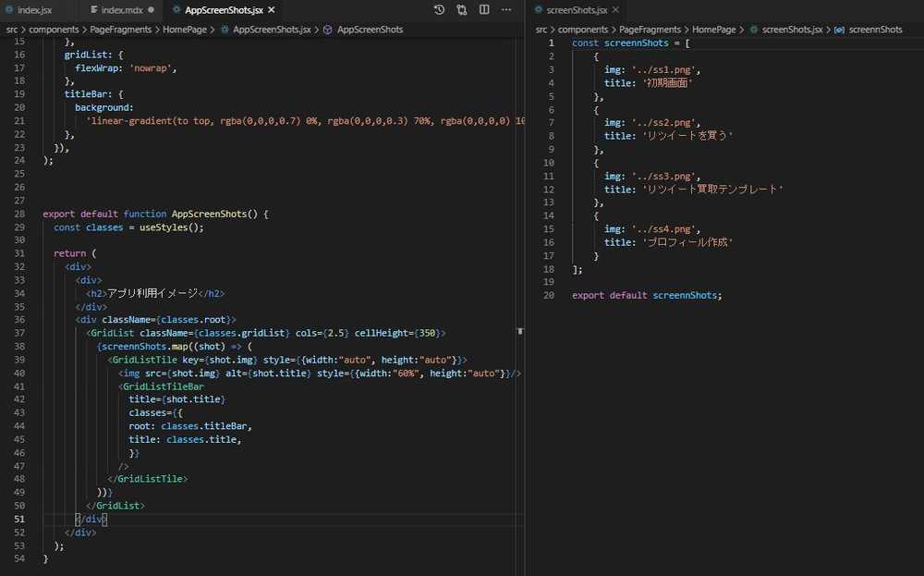
Task: Click the h2 heading text 'アプリ利用イメージ'
Action: point(152,293)
